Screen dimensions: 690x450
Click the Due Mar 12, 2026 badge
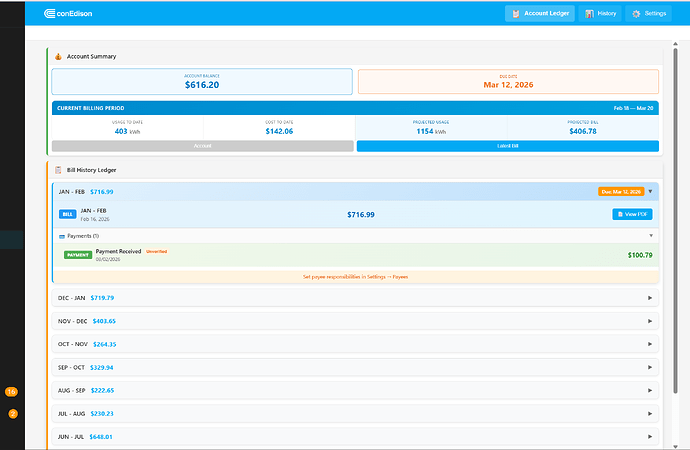tap(621, 191)
